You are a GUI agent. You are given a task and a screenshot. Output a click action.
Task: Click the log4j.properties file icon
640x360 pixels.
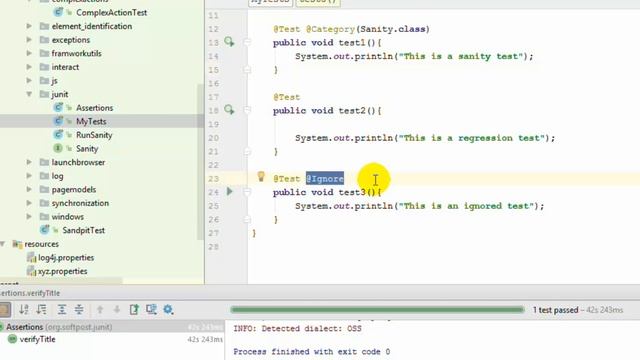click(x=31, y=257)
